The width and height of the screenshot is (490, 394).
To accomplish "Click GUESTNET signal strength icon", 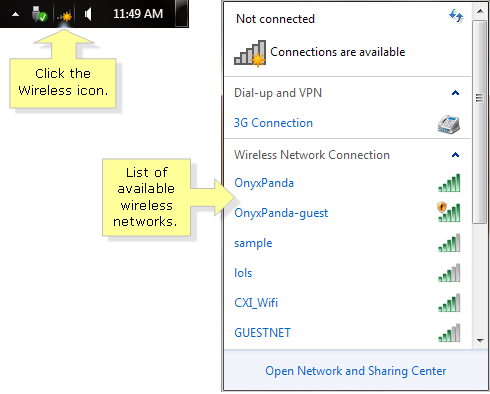I will pyautogui.click(x=449, y=333).
